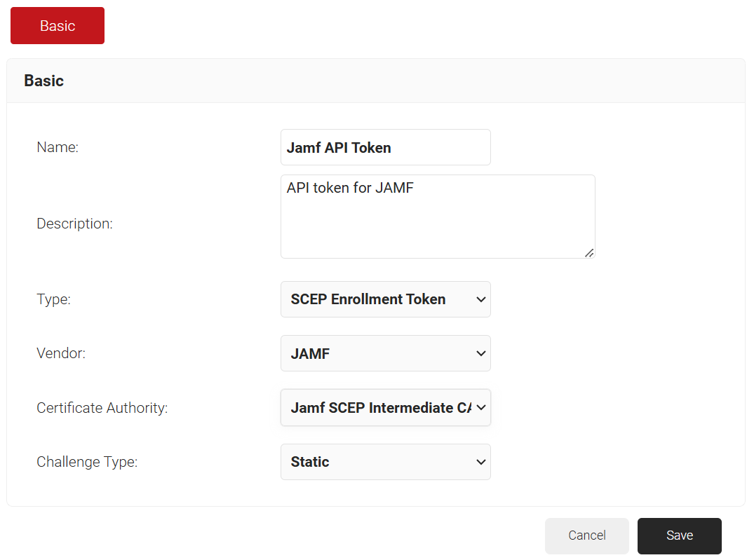Click the 'Challenge Type:' label
747x560 pixels.
87,462
